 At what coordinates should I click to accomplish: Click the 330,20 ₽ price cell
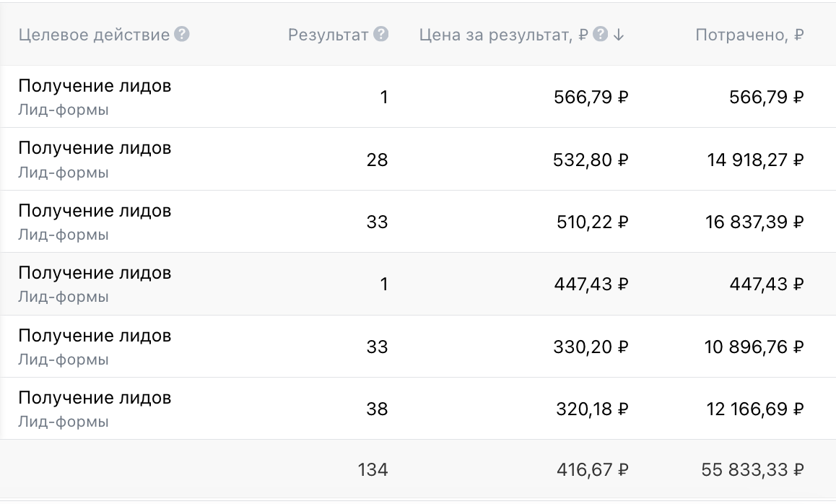click(592, 347)
